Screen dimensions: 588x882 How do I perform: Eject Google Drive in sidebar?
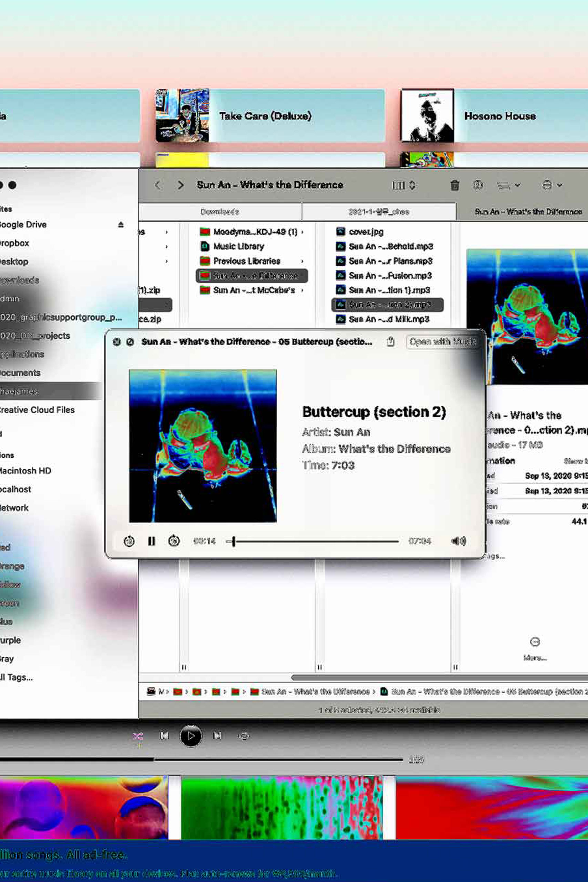[121, 225]
